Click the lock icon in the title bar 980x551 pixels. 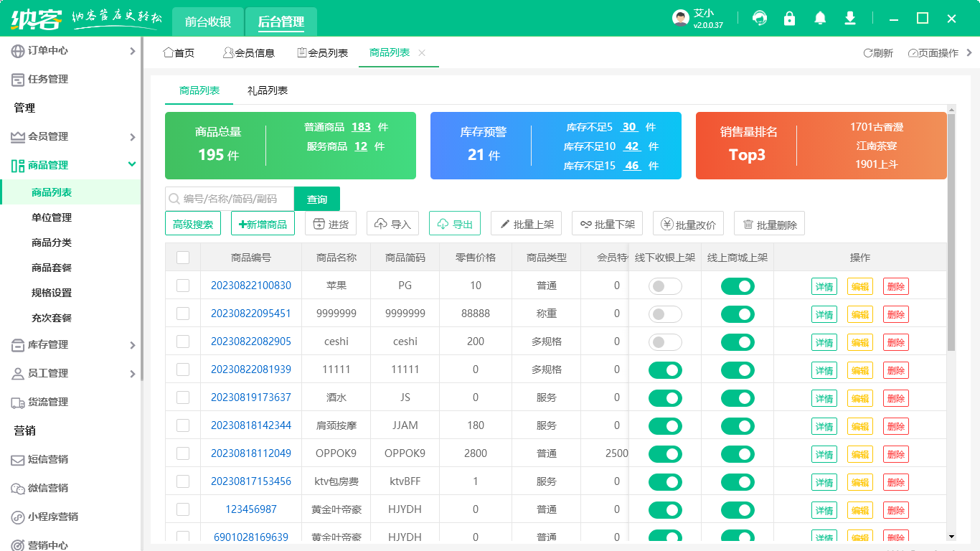(789, 18)
